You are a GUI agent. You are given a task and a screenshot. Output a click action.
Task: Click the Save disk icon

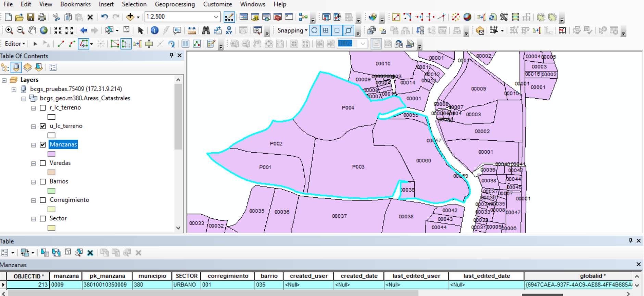coord(30,17)
